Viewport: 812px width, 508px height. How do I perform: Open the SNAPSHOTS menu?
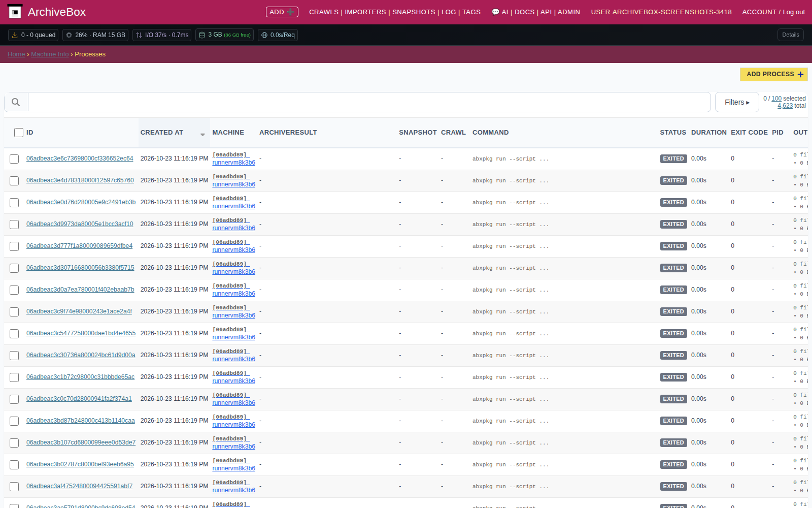point(414,12)
